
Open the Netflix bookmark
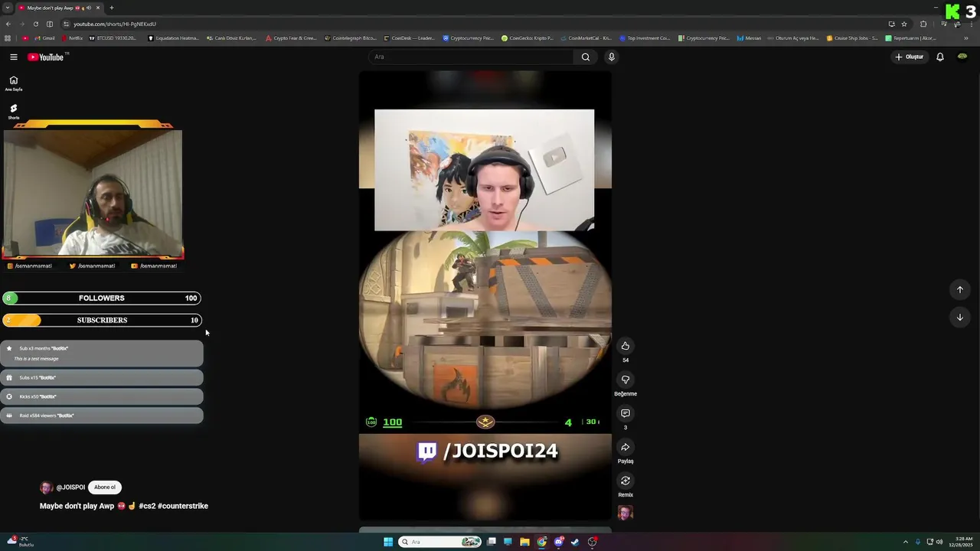tap(72, 37)
